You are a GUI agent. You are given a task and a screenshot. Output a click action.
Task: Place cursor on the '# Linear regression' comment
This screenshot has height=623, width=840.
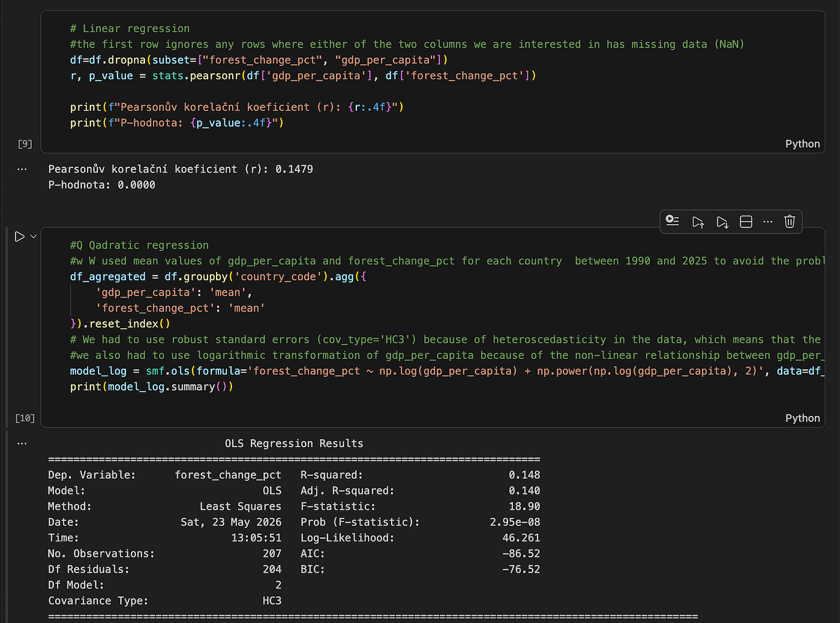pyautogui.click(x=130, y=29)
